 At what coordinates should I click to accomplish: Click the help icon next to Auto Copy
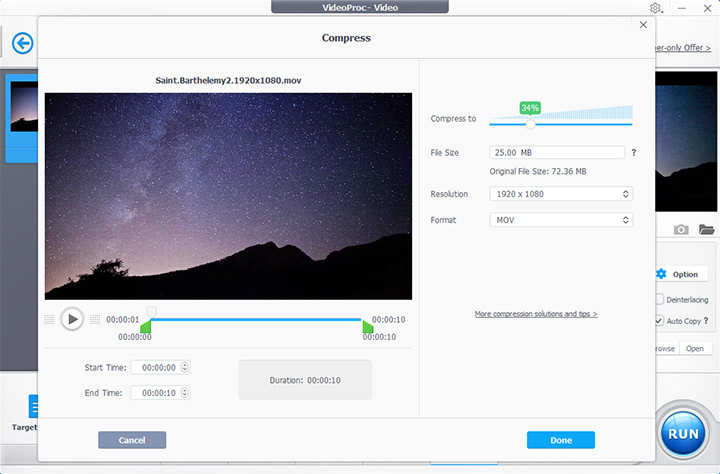pos(706,321)
